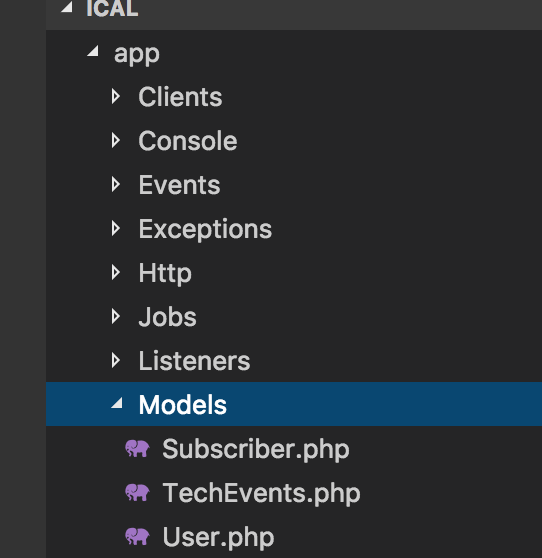Expand the Listeners folder arrow

pyautogui.click(x=115, y=360)
